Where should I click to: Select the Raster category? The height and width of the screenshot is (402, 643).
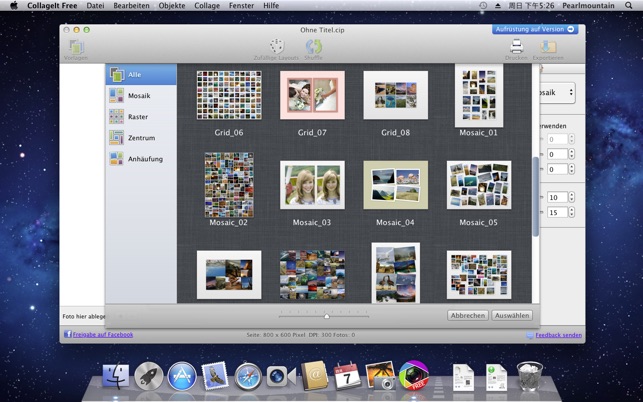click(x=141, y=116)
